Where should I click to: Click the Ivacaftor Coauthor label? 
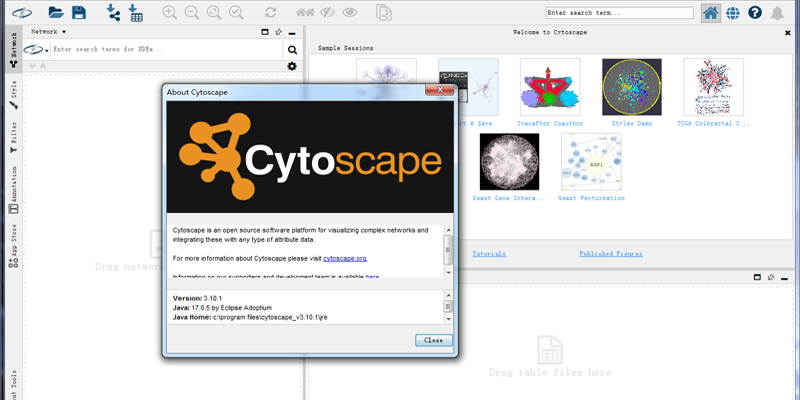(x=550, y=123)
